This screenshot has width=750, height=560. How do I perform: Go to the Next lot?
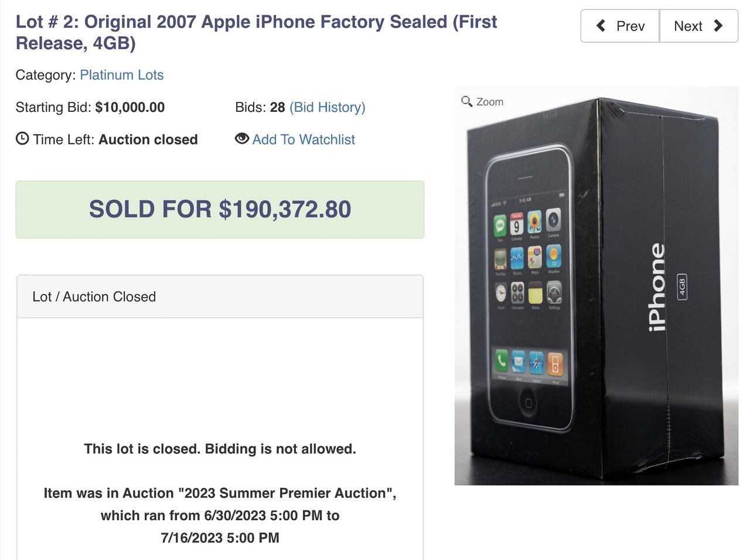pyautogui.click(x=698, y=26)
